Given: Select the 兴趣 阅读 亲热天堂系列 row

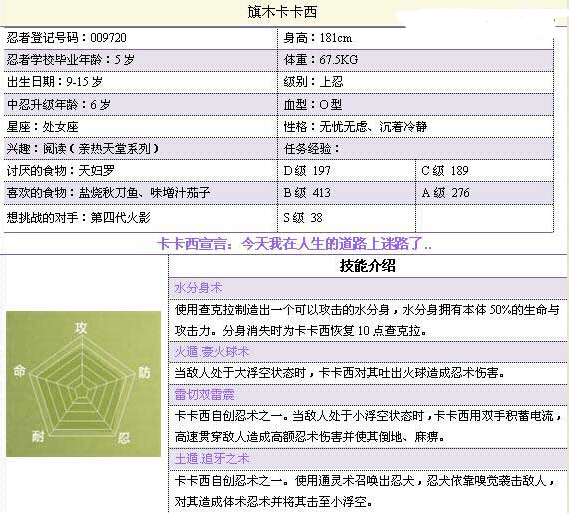Looking at the screenshot, I should click(140, 148).
